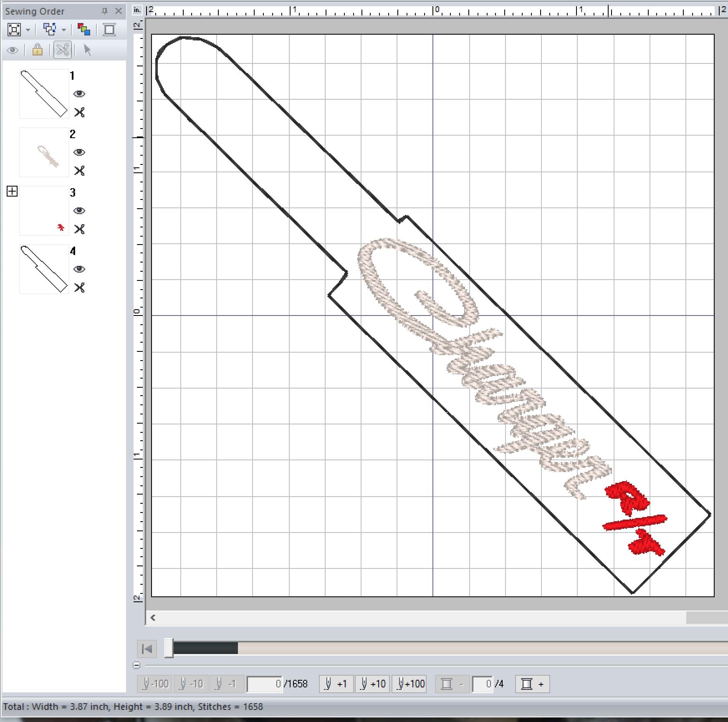Click the needle -10 stitches button
The width and height of the screenshot is (728, 722).
tap(191, 684)
